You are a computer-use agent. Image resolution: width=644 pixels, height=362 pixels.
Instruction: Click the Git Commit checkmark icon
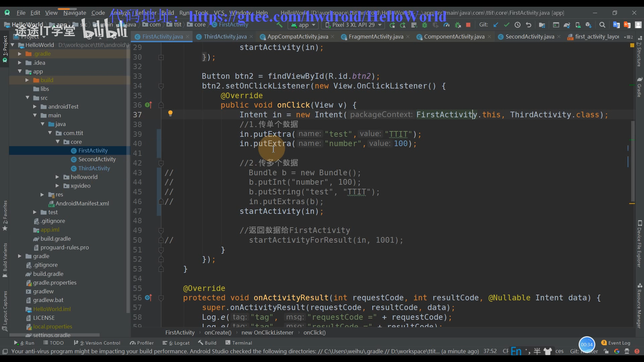[506, 25]
